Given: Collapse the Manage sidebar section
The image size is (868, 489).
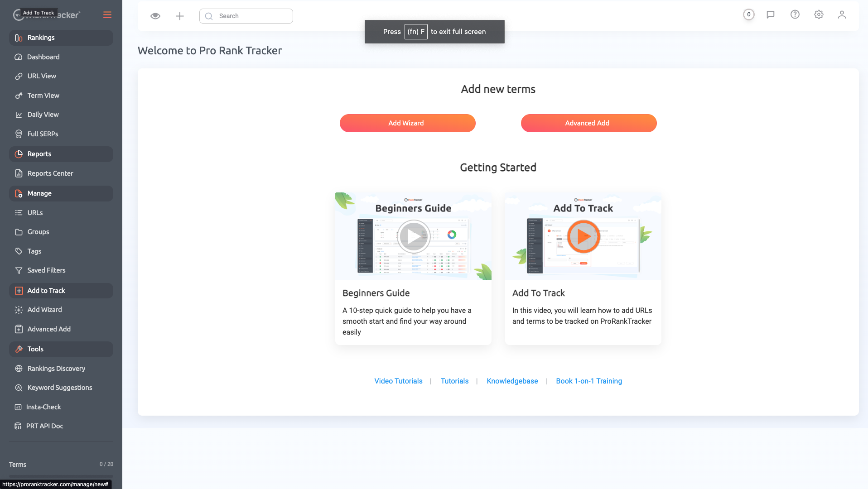Looking at the screenshot, I should click(x=61, y=193).
